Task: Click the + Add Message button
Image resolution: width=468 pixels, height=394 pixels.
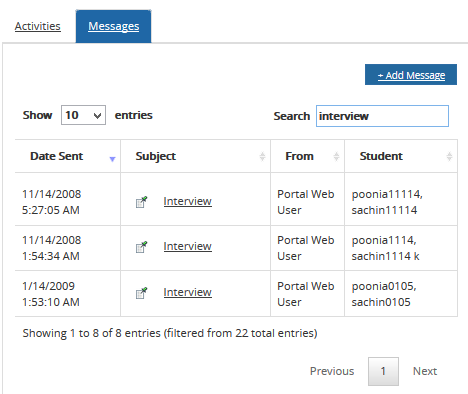Action: [411, 75]
